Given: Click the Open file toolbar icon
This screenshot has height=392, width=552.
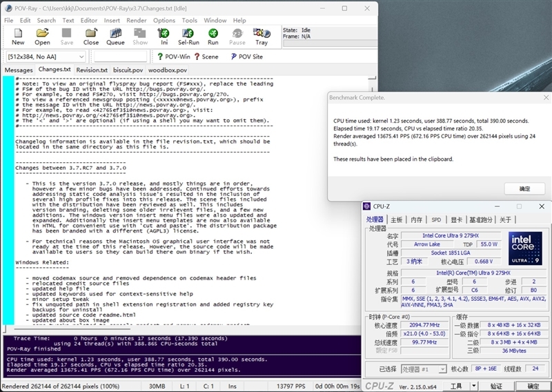Looking at the screenshot, I should pos(42,37).
